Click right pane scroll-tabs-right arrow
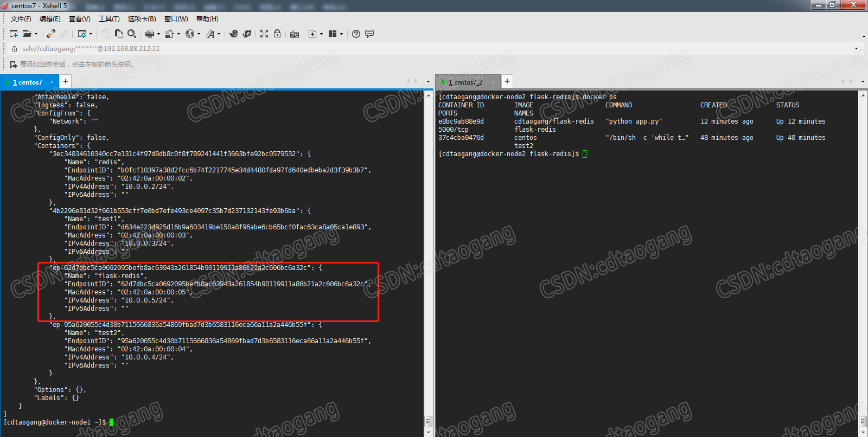Image resolution: width=868 pixels, height=437 pixels. tap(851, 81)
